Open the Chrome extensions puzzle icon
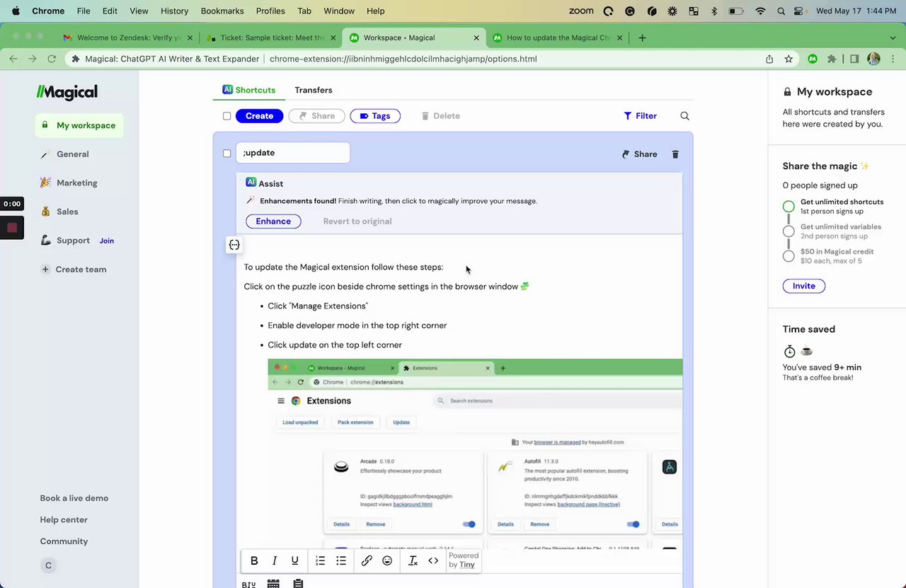This screenshot has width=906, height=588. point(832,59)
